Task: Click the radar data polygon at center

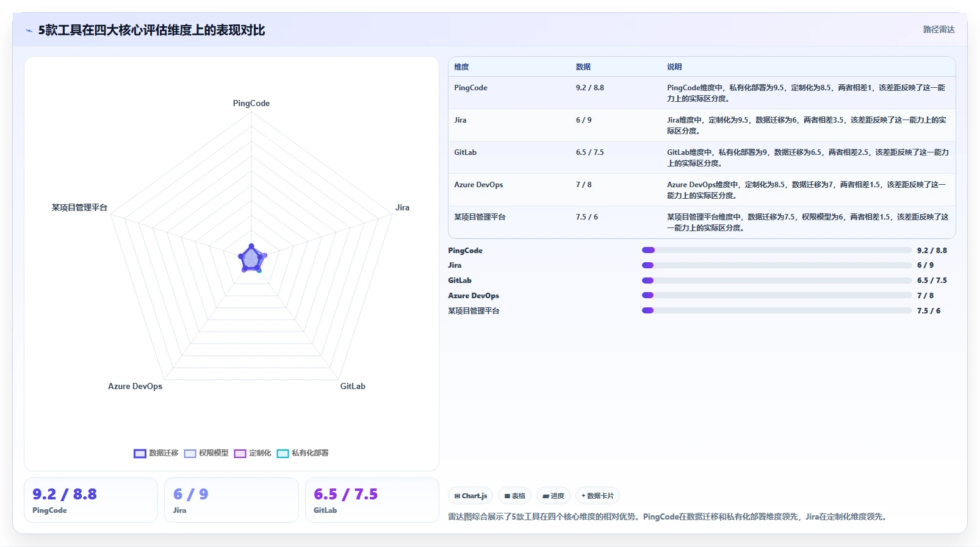Action: pyautogui.click(x=251, y=259)
